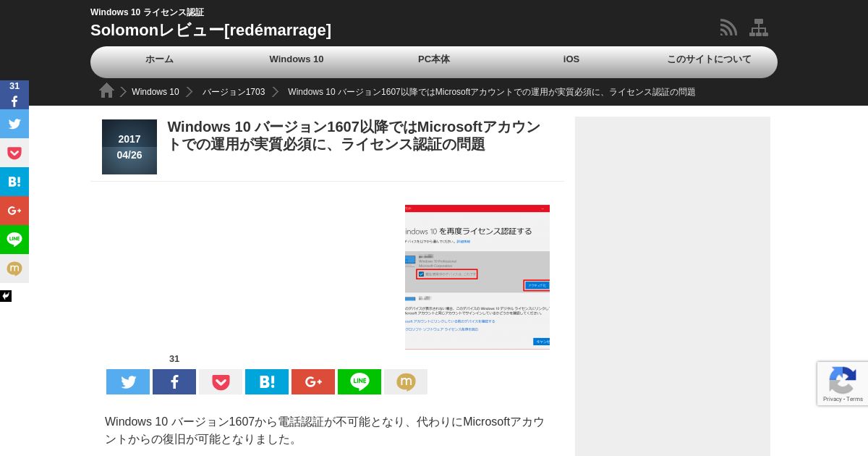Open the iOS menu item
Image resolution: width=868 pixels, height=456 pixels.
[571, 59]
